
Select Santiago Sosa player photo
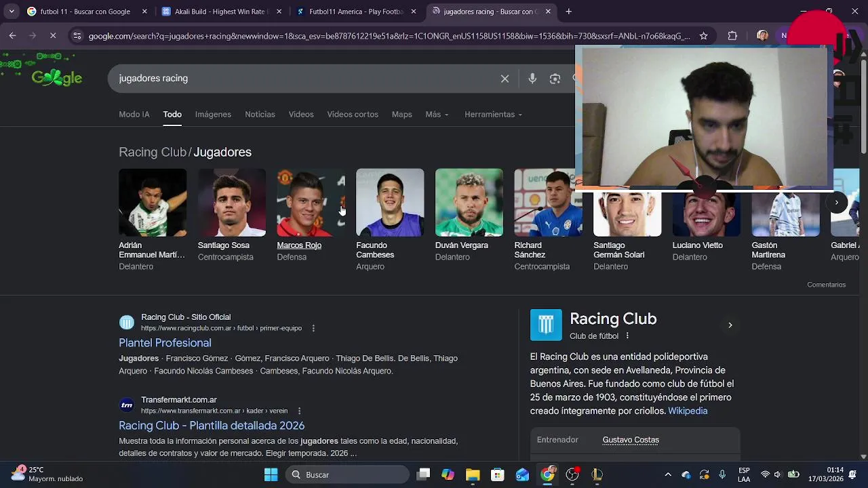232,203
